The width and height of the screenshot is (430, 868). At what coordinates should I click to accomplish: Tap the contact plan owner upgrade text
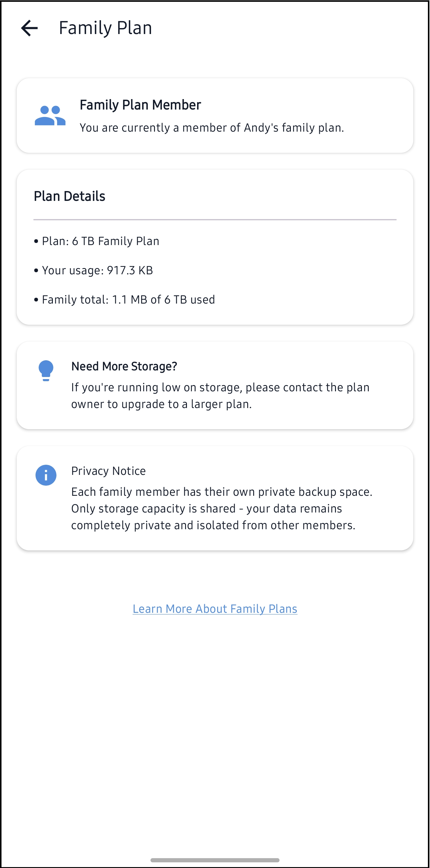[x=220, y=395]
